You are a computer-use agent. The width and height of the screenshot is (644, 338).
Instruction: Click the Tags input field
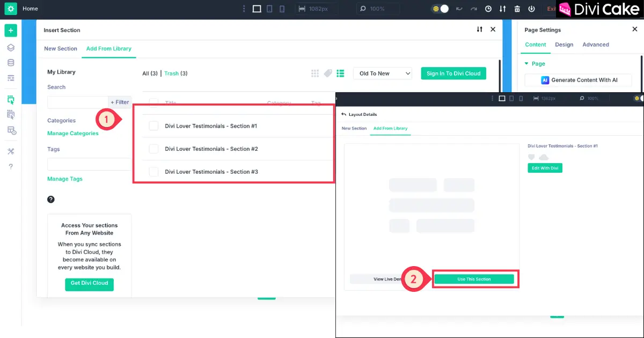click(x=89, y=164)
